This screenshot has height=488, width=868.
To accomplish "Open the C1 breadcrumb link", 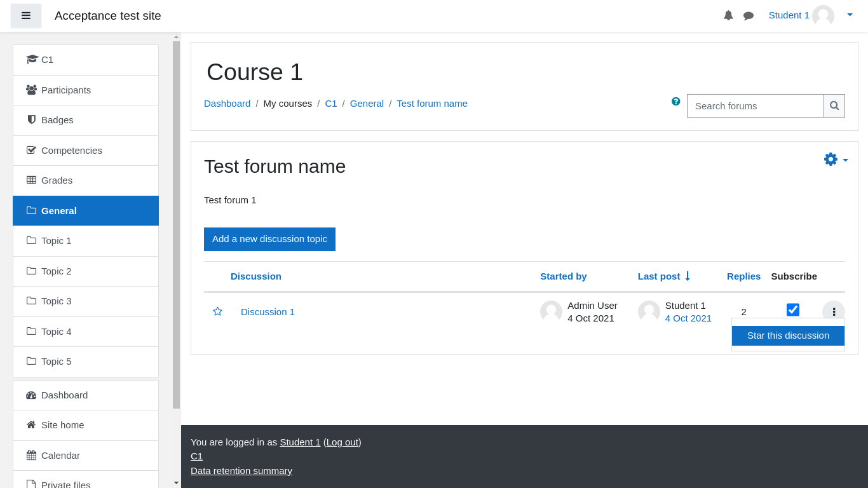I will point(331,104).
